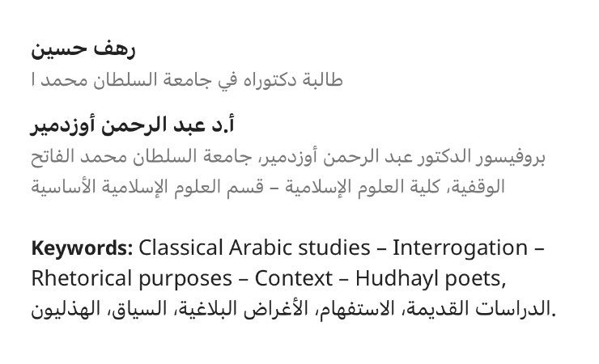The width and height of the screenshot is (599, 364).
Task: Open author link أ.د عبد الرحمن أوزدمير
Action: tap(134, 125)
